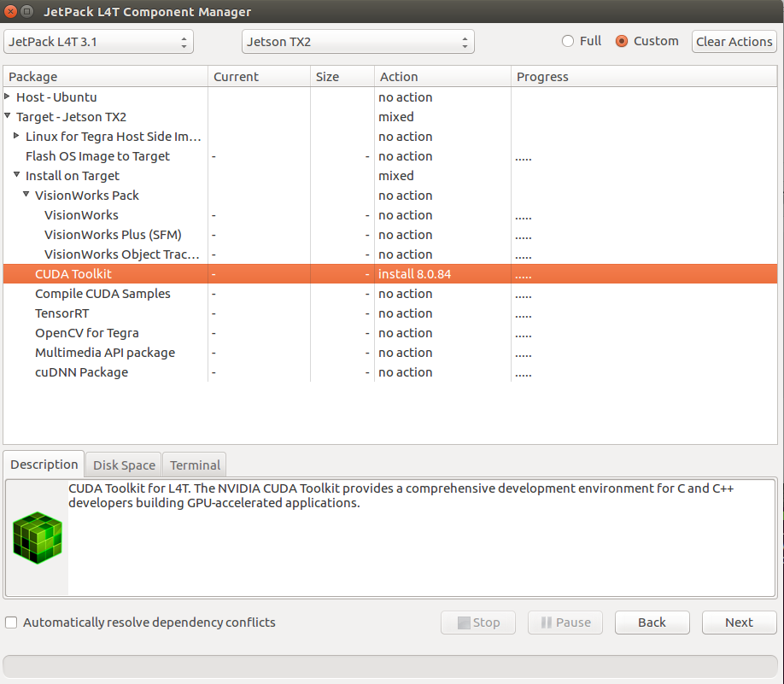This screenshot has height=684, width=784.
Task: Click the Stop button
Action: point(478,623)
